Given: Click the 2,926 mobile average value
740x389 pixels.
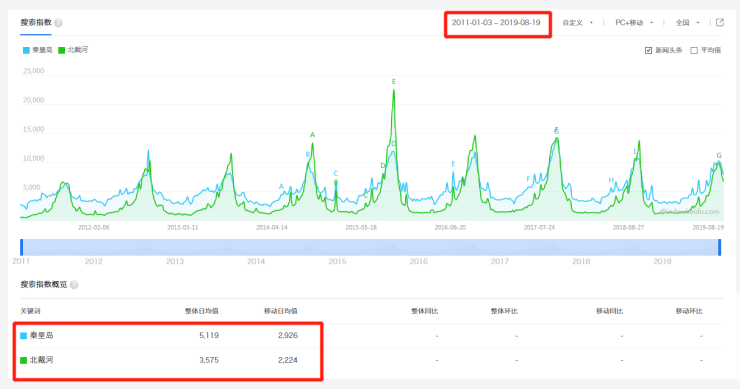Looking at the screenshot, I should [x=288, y=336].
